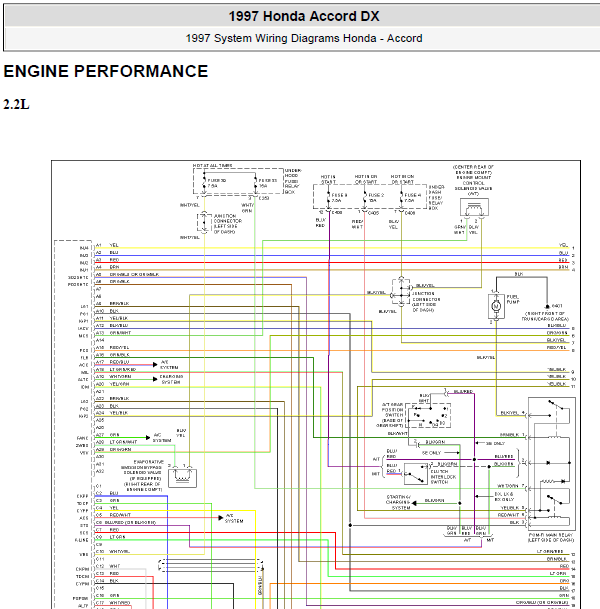This screenshot has height=609, width=600.
Task: Click the "2.2L" engine size label
Action: [16, 104]
